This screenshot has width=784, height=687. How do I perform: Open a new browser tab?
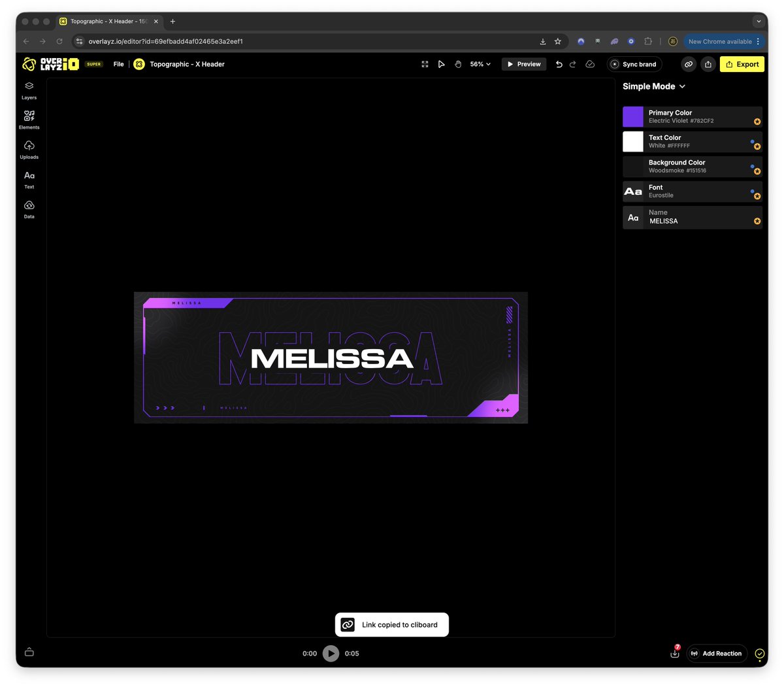(x=172, y=21)
